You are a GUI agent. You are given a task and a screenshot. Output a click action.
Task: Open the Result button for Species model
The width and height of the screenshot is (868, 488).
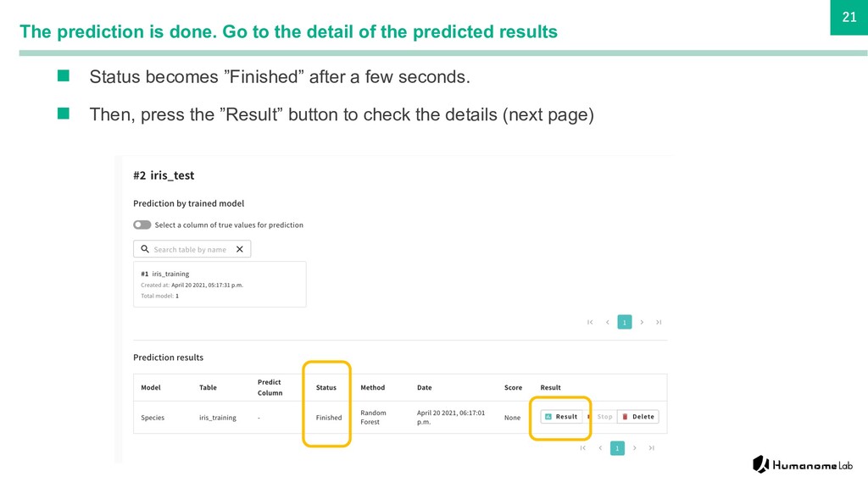pyautogui.click(x=561, y=417)
